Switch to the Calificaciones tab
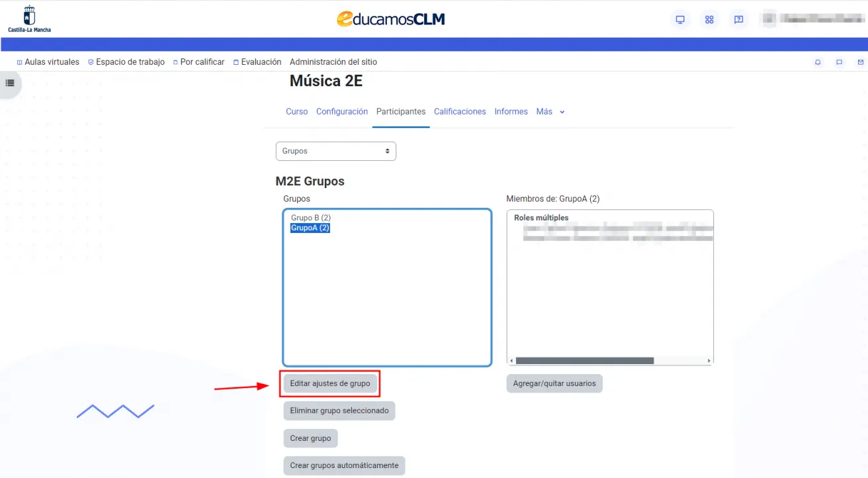 coord(460,112)
